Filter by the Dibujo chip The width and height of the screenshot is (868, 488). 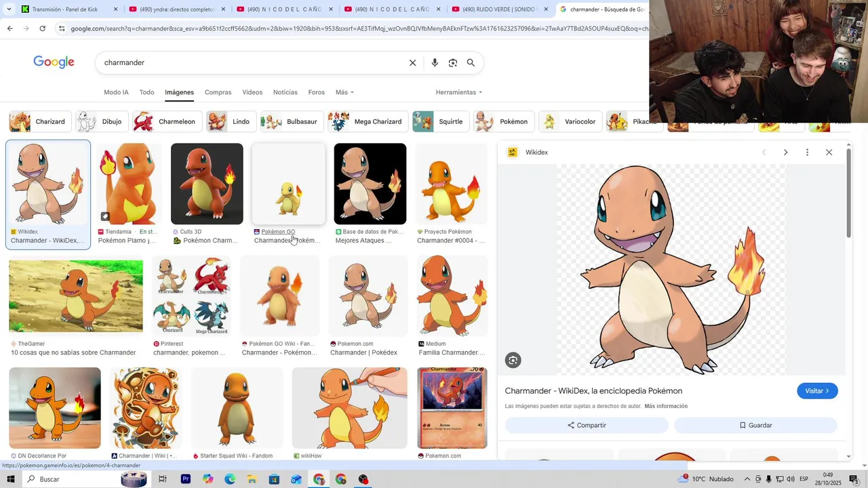102,122
